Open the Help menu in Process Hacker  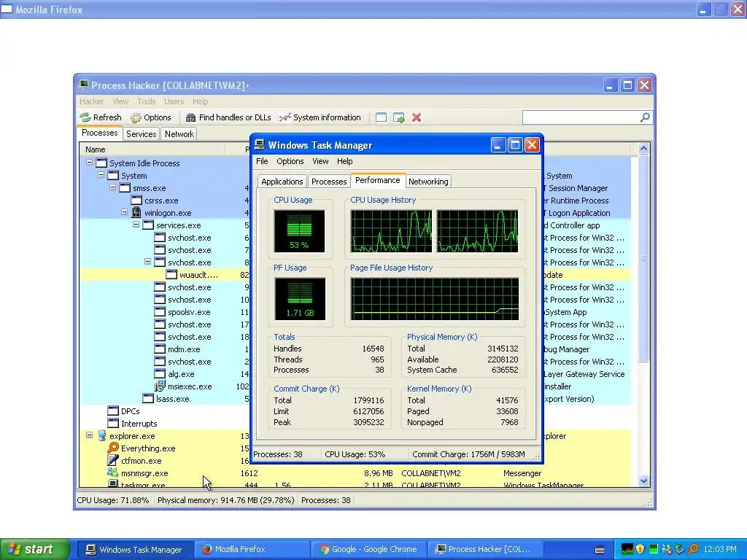(x=200, y=101)
